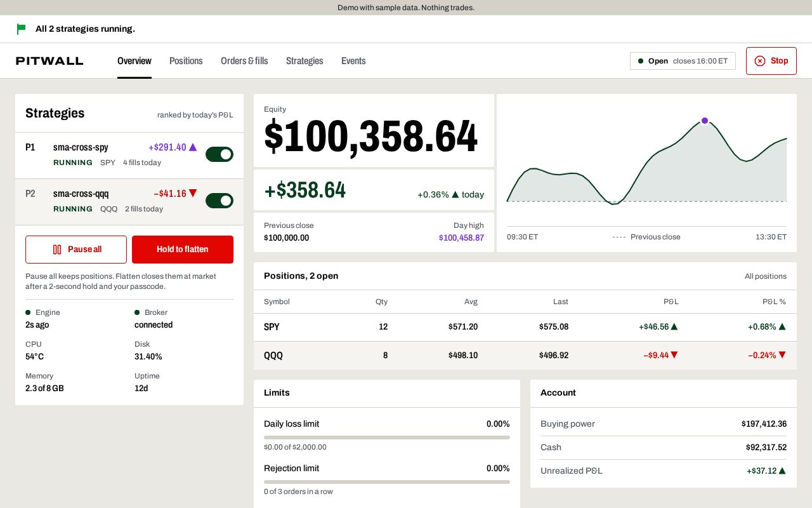The height and width of the screenshot is (508, 812).
Task: Click the Buying power value $197,412.36
Action: coord(764,424)
